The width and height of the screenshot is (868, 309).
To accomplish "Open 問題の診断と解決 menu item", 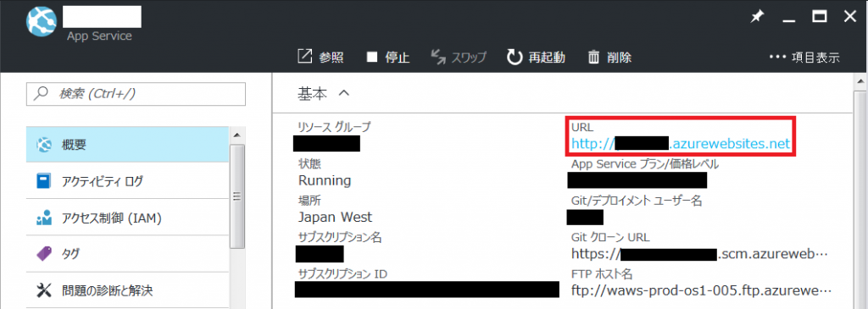I will 127,290.
